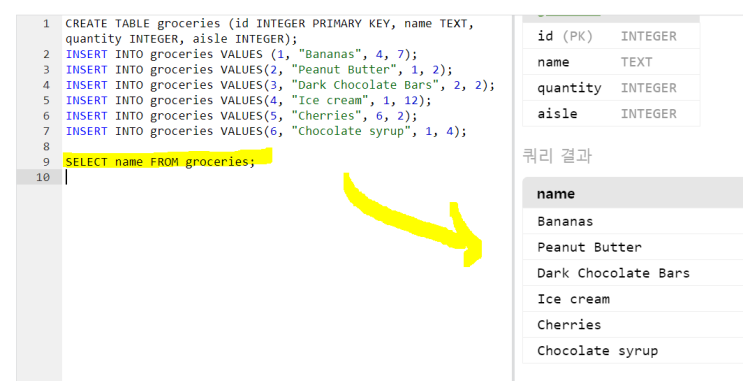Place cursor on empty line 10

[287, 177]
